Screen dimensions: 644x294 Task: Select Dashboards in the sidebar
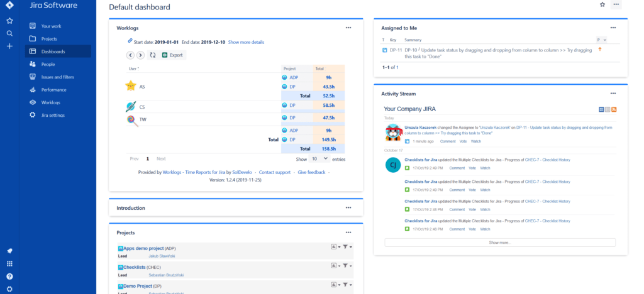tap(57, 52)
